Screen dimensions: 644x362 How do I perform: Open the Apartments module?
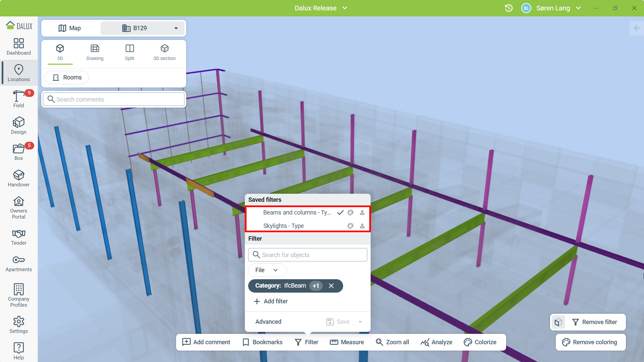(19, 264)
